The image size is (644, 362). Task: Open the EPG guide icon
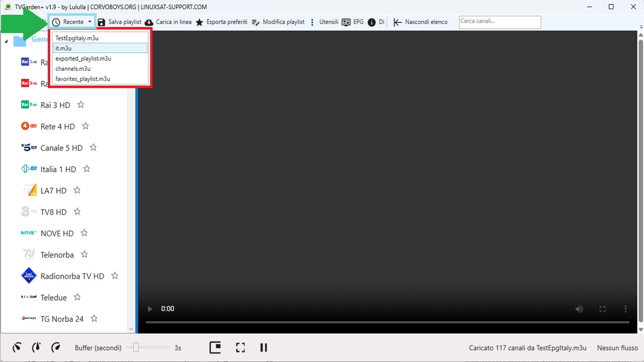[x=346, y=22]
